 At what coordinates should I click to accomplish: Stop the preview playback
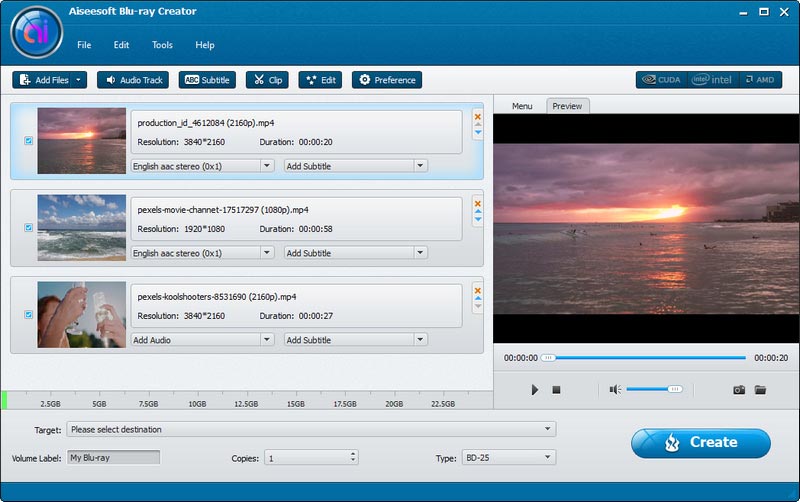[x=556, y=390]
